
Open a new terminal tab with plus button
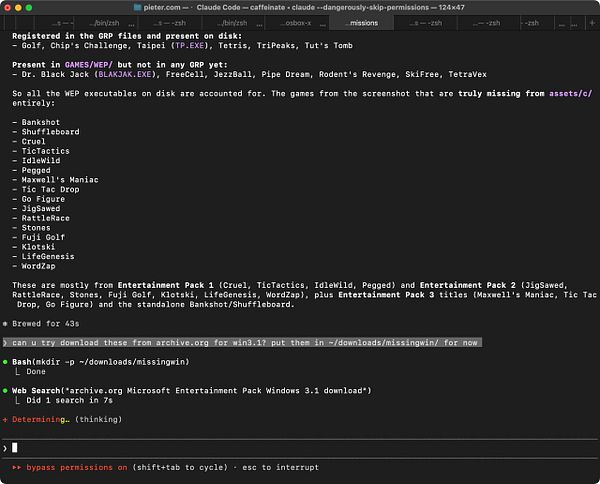point(592,23)
